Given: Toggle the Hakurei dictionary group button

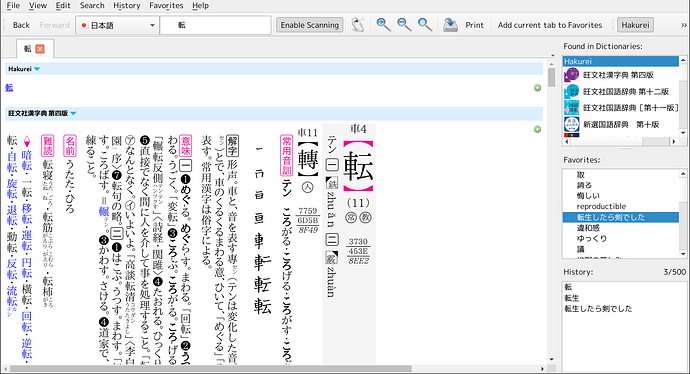Looking at the screenshot, I should [x=635, y=25].
